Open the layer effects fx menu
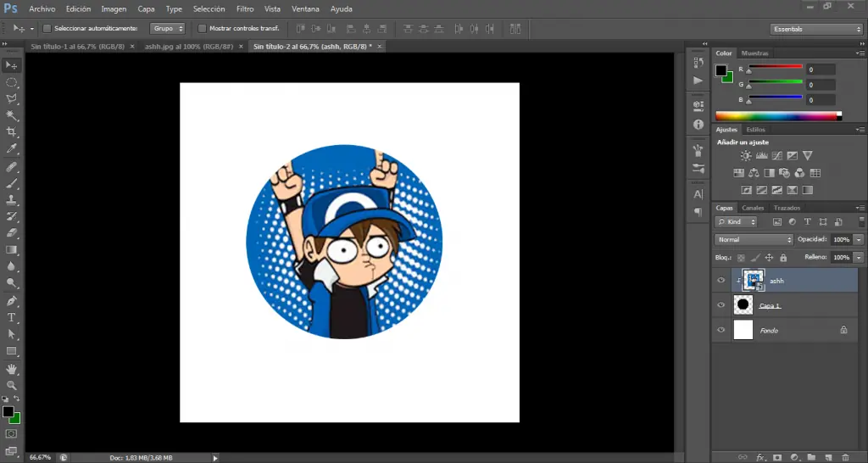This screenshot has height=463, width=868. tap(760, 457)
